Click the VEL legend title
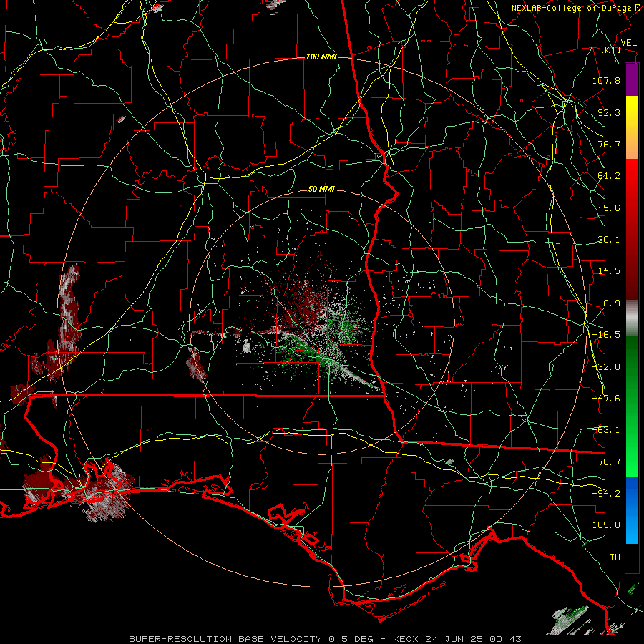Viewport: 644px width, 644px height. [628, 43]
